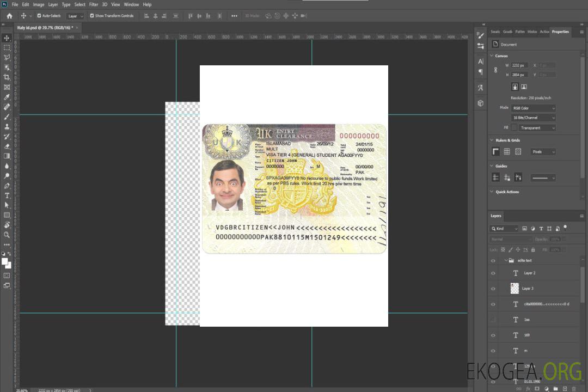Open the Glyphs panel icon

480,88
